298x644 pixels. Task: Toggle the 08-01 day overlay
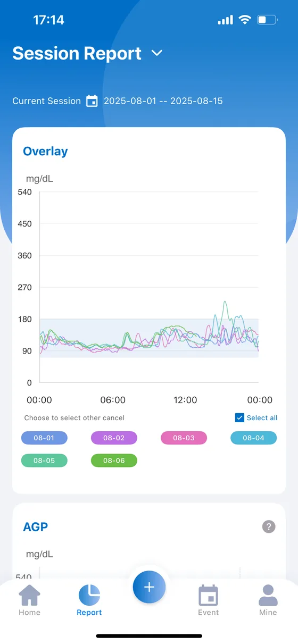[x=44, y=438]
